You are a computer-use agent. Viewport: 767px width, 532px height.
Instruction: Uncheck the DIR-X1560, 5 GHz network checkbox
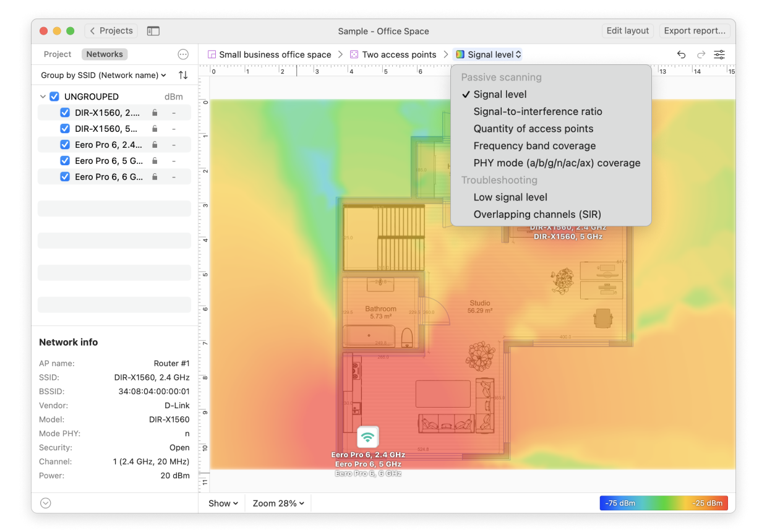65,129
